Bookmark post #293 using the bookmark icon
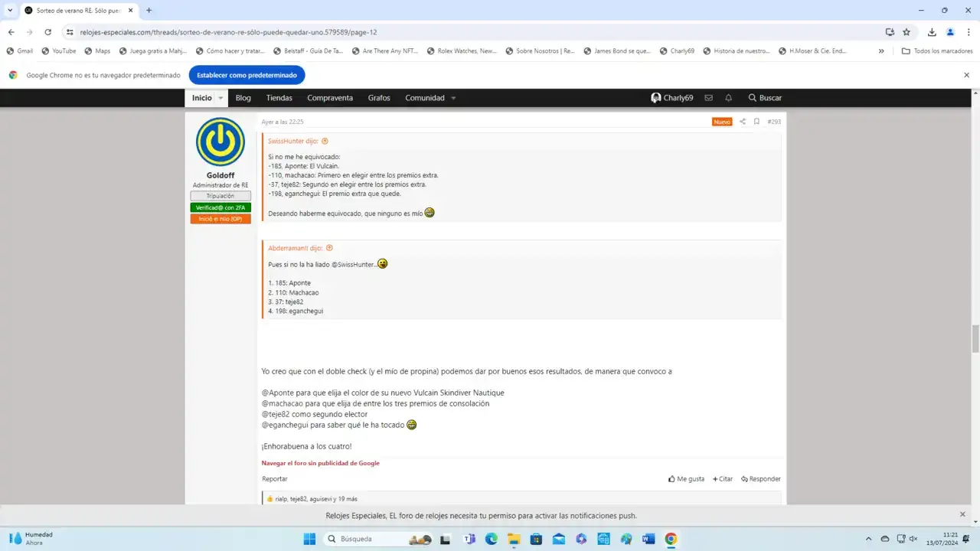Image resolution: width=980 pixels, height=551 pixels. pyautogui.click(x=756, y=122)
